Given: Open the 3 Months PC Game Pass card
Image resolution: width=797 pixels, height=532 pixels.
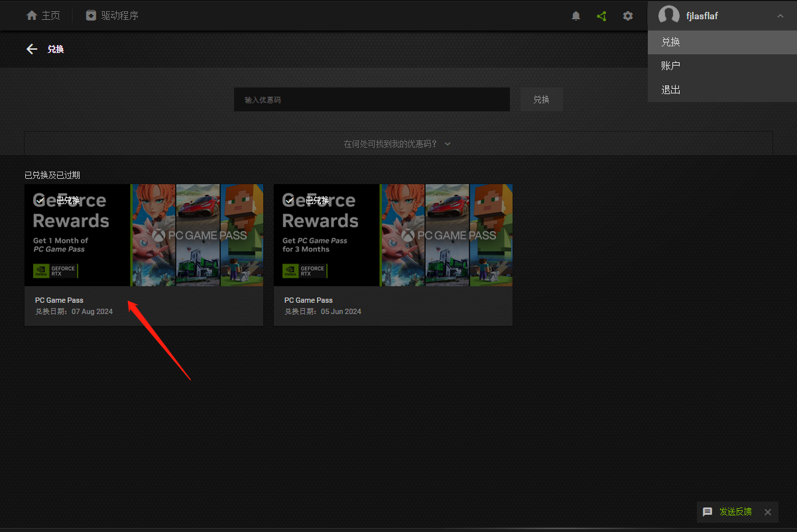Looking at the screenshot, I should coord(393,254).
